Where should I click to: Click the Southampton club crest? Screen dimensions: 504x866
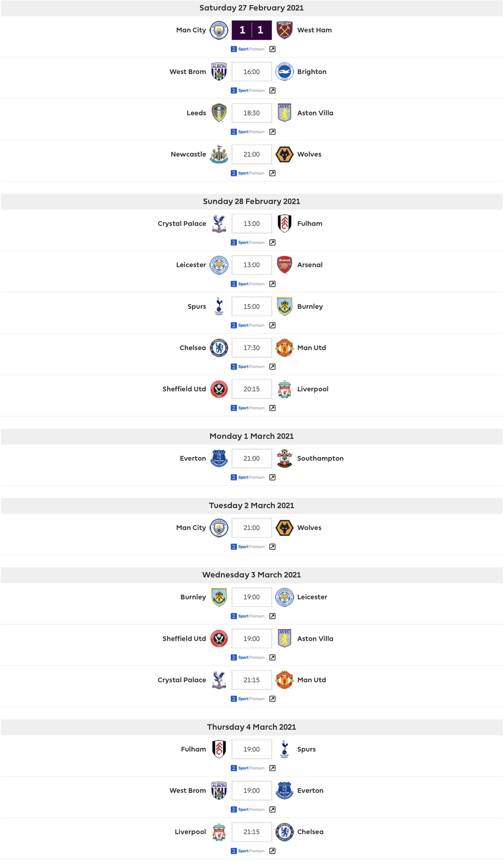click(x=284, y=458)
